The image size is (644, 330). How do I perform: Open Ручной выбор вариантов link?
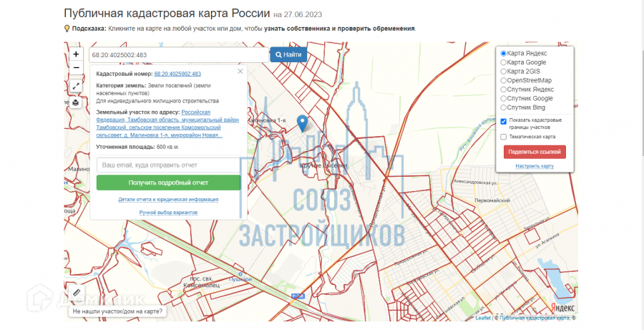tap(168, 213)
